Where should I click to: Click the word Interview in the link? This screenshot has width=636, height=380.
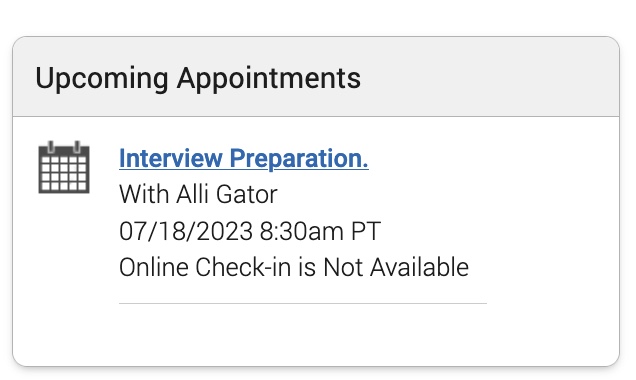point(171,158)
